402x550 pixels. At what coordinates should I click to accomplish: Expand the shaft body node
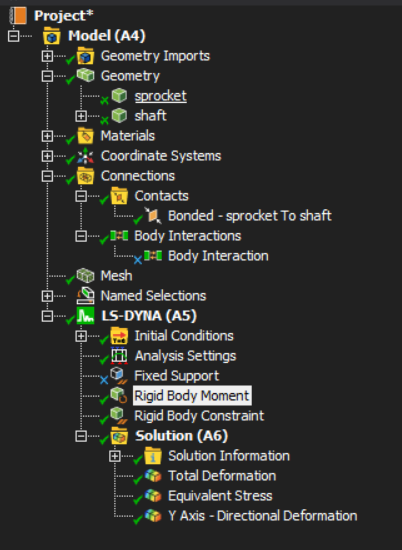81,116
